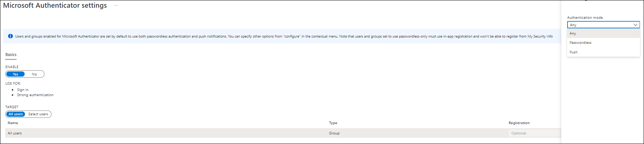The height and width of the screenshot is (144, 644).
Task: Choose the Select users target option
Action: click(38, 114)
